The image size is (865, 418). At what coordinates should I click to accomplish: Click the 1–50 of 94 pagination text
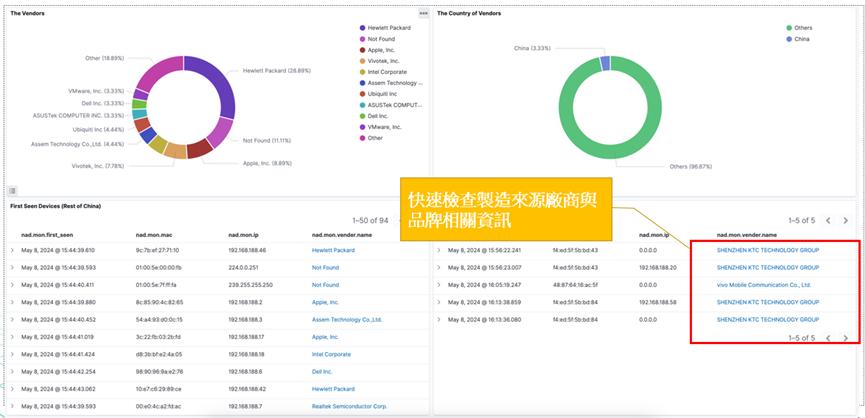pyautogui.click(x=370, y=221)
